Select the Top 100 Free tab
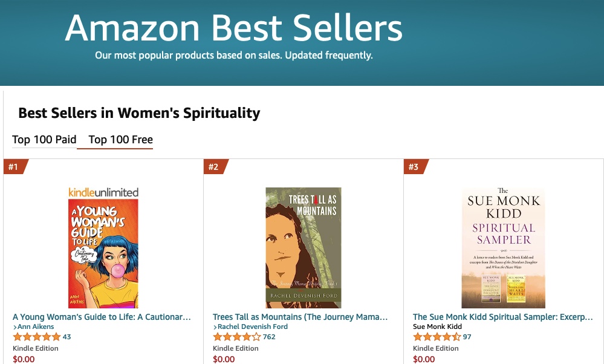This screenshot has width=604, height=364. pyautogui.click(x=120, y=140)
